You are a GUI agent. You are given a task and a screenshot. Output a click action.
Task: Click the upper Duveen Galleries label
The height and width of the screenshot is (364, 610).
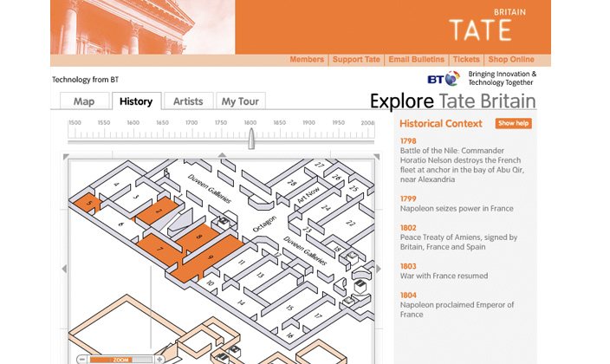210,188
